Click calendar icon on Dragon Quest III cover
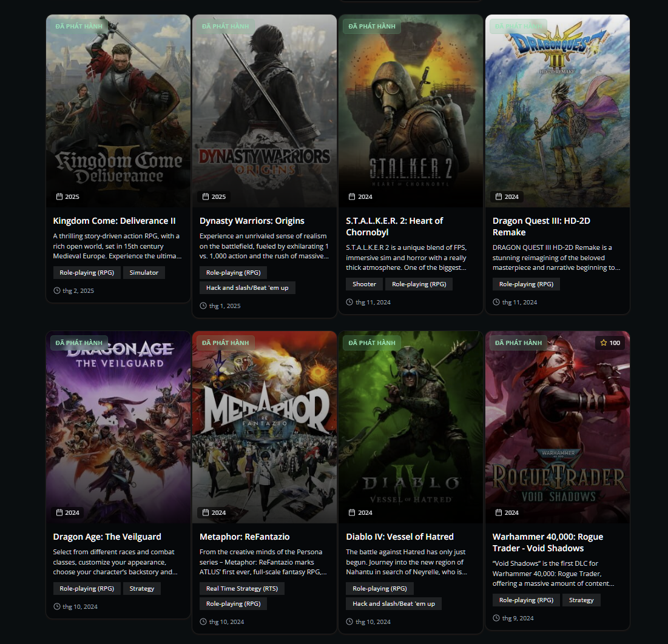The width and height of the screenshot is (668, 644). pos(499,197)
